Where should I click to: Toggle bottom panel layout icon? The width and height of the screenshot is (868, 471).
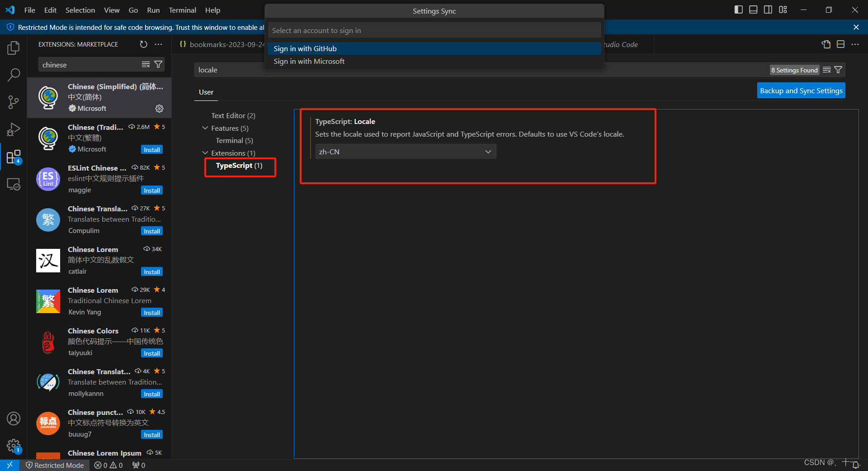tap(753, 10)
